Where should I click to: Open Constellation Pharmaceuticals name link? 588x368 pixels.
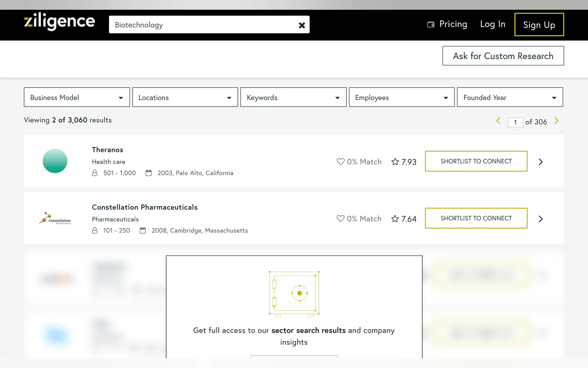(145, 207)
